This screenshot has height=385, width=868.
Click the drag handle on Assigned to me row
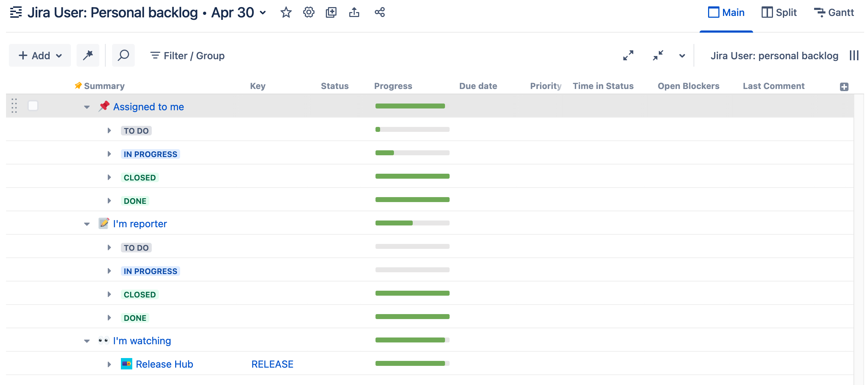pos(14,106)
